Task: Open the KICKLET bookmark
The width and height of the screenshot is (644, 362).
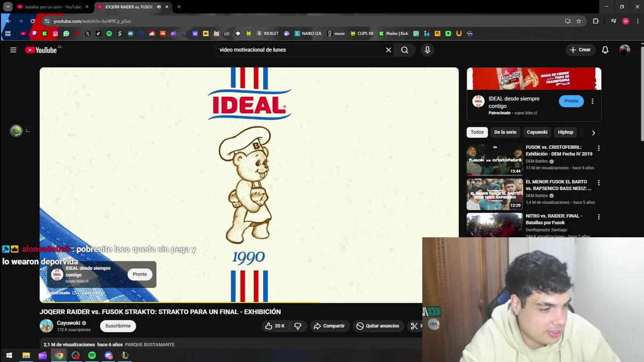Action: coord(268,34)
